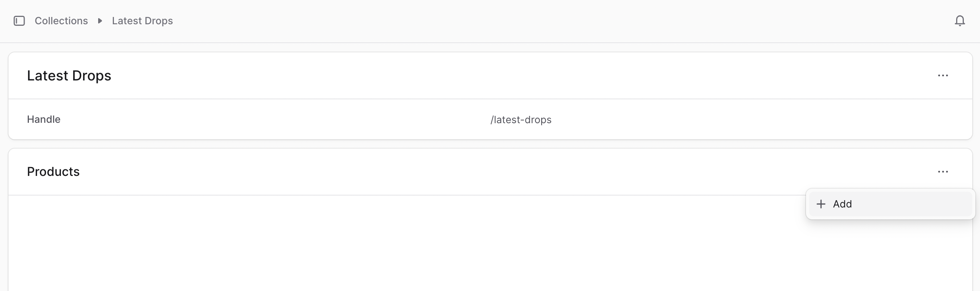Click the Latest Drops page heading
980x291 pixels.
coord(69,75)
